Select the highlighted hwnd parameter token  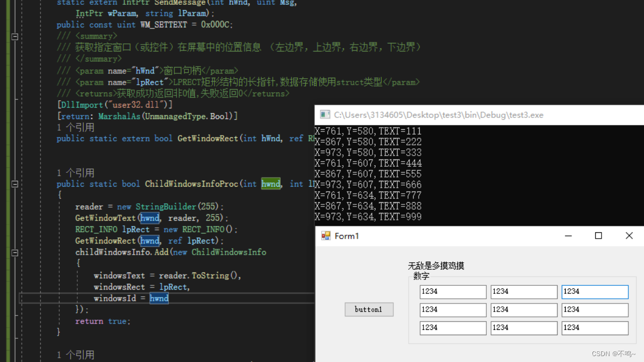270,183
